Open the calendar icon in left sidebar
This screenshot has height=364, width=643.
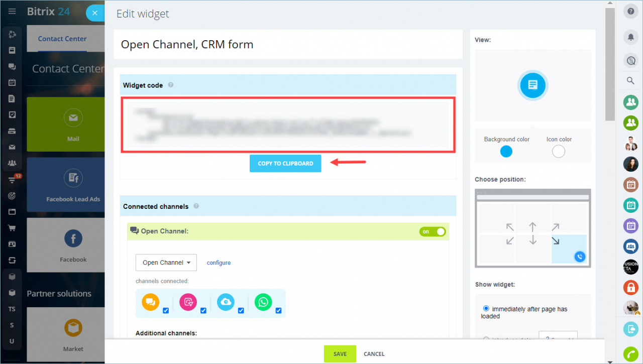click(12, 83)
